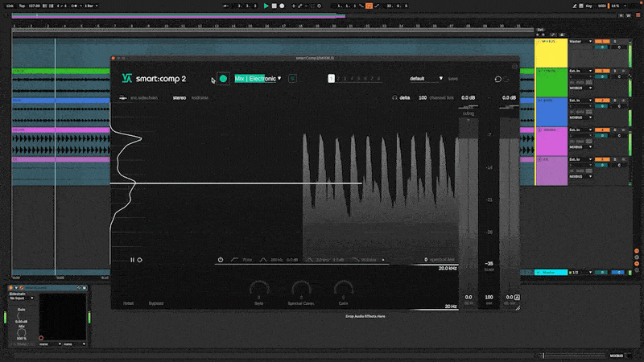This screenshot has width=644, height=362.
Task: Click the undo arrow in smart:comp
Action: pos(497,79)
